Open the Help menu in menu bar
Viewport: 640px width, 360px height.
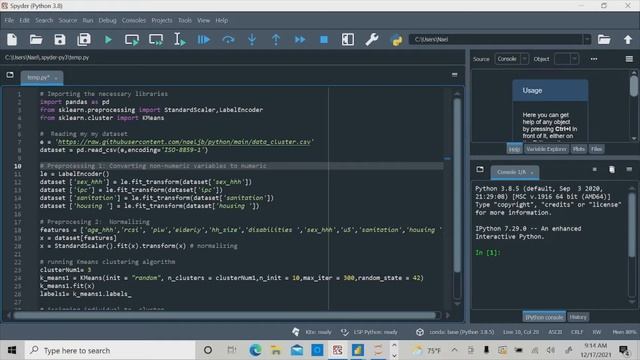coord(222,20)
